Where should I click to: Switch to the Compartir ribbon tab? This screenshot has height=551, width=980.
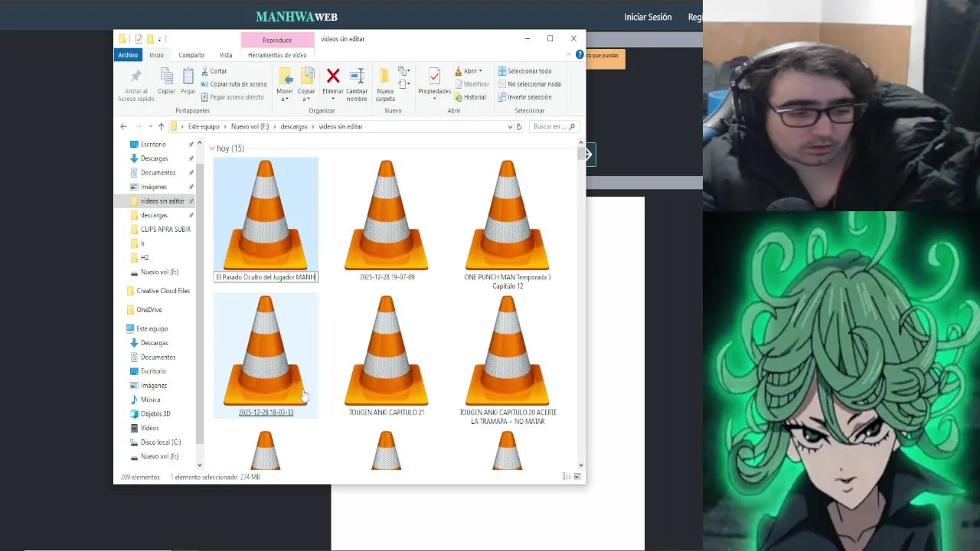[191, 55]
